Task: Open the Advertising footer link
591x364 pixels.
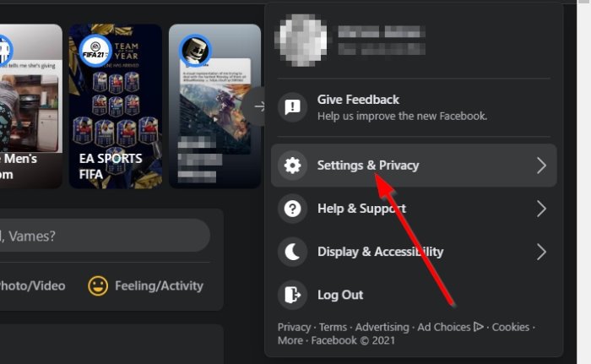Action: click(x=382, y=327)
